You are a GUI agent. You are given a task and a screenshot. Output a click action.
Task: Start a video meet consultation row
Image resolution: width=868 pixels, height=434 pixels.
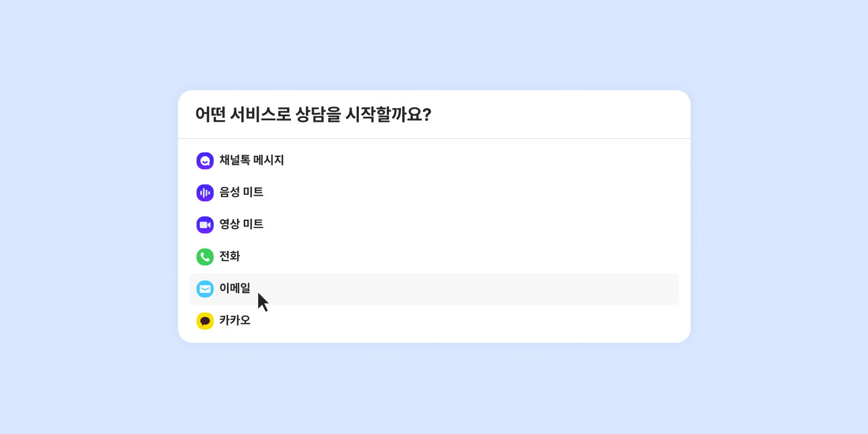(x=434, y=225)
